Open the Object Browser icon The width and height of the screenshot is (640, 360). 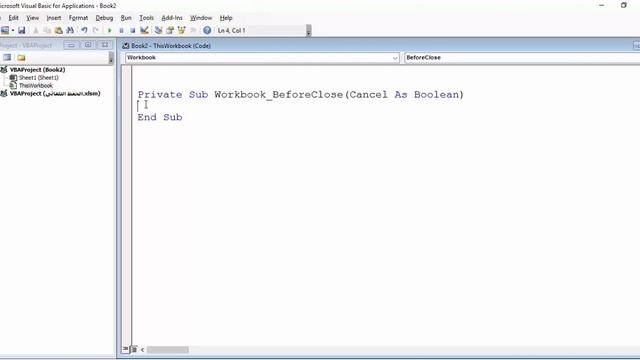click(182, 30)
